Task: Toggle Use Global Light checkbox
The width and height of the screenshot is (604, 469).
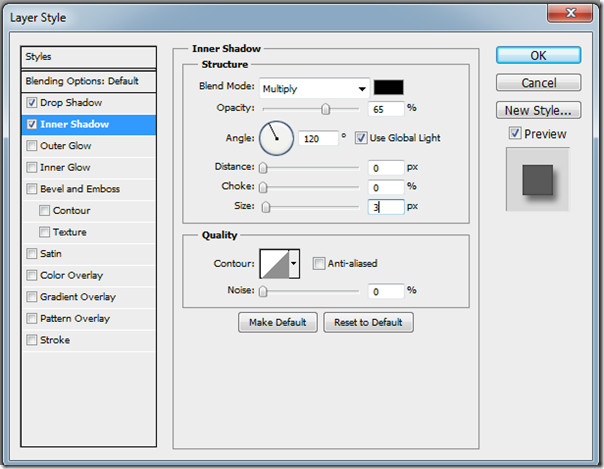Action: pos(361,138)
